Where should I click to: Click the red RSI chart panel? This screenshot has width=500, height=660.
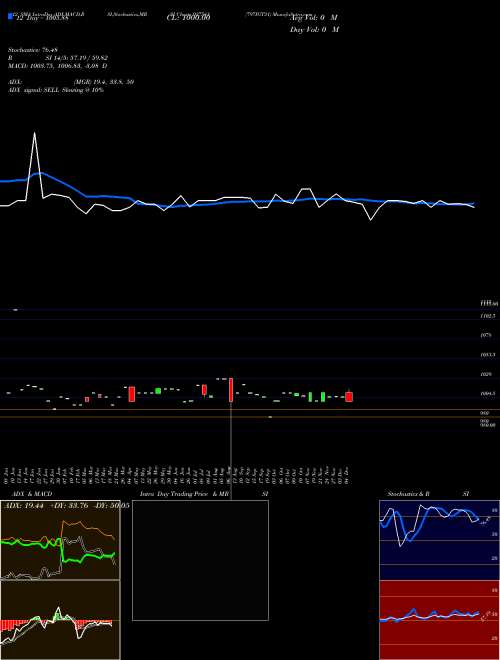tap(439, 620)
